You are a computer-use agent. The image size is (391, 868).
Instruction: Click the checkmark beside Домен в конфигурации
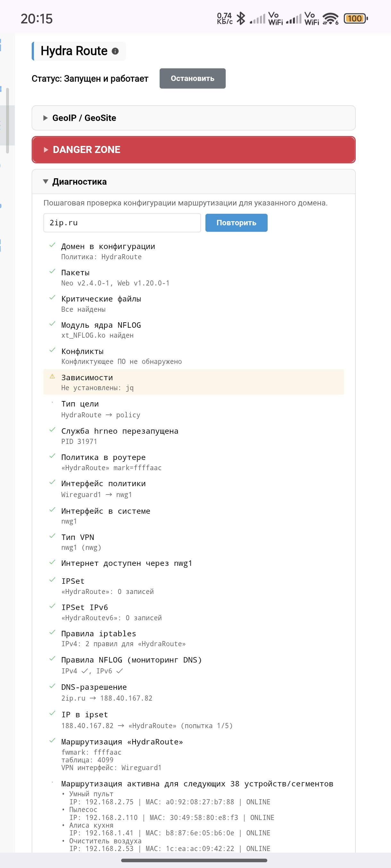coord(52,245)
